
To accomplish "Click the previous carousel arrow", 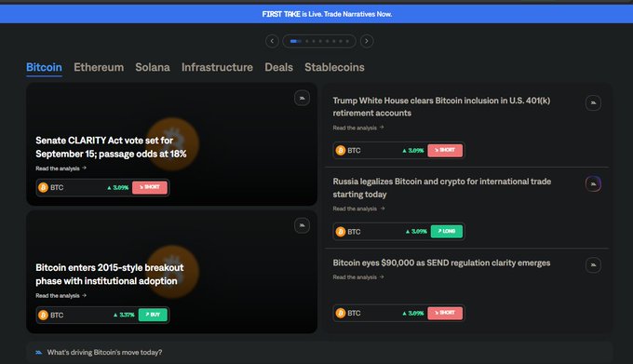I will point(272,41).
